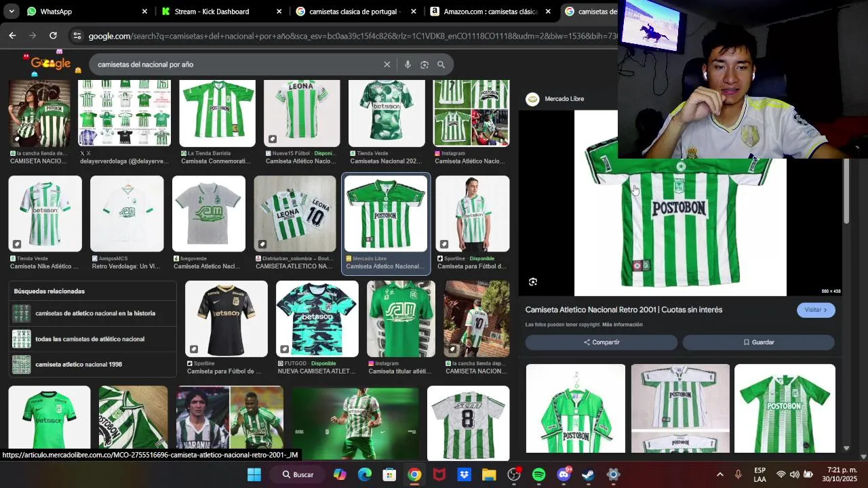The image size is (868, 488).
Task: Click the Guardar button
Action: (x=758, y=342)
